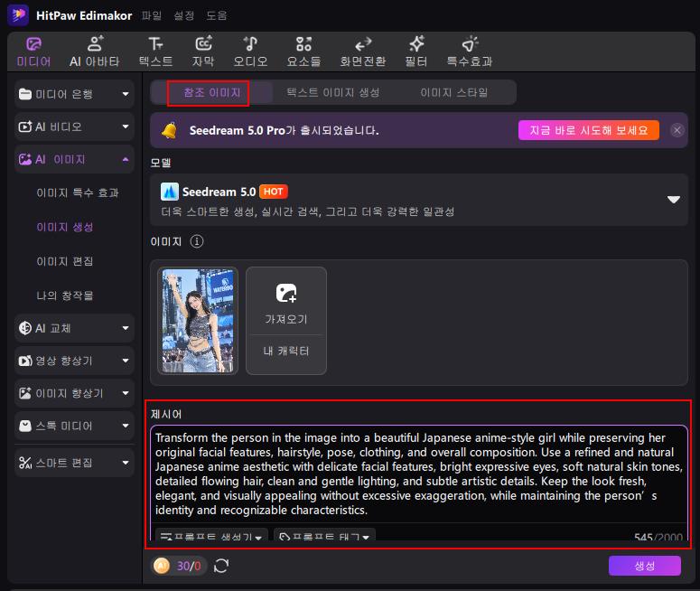Click the 이미지 향상기 picture icon

[x=25, y=393]
